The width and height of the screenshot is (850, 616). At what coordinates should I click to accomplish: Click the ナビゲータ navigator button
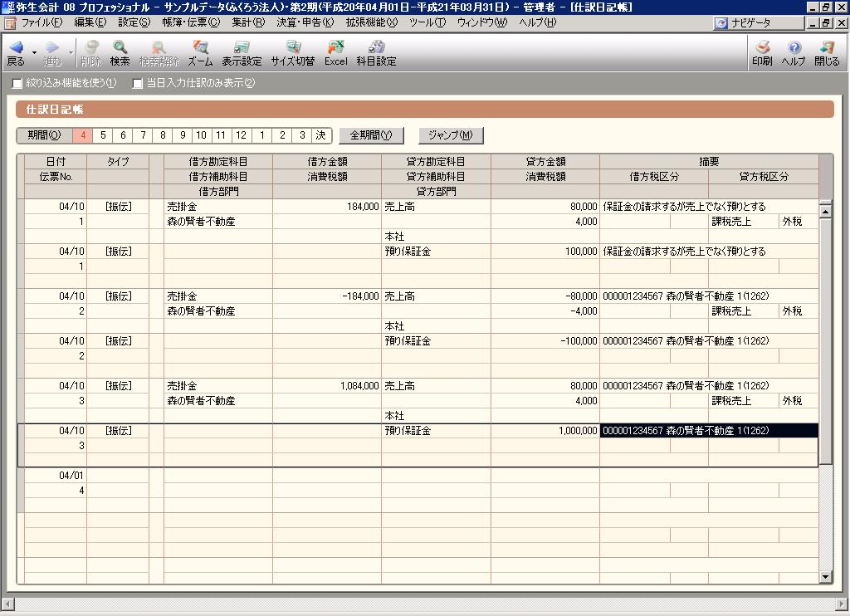[758, 22]
